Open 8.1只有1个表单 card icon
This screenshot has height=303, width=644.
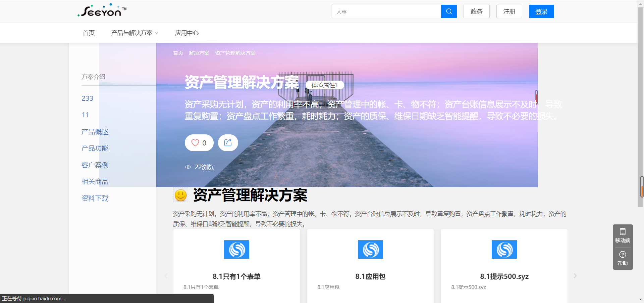236,249
